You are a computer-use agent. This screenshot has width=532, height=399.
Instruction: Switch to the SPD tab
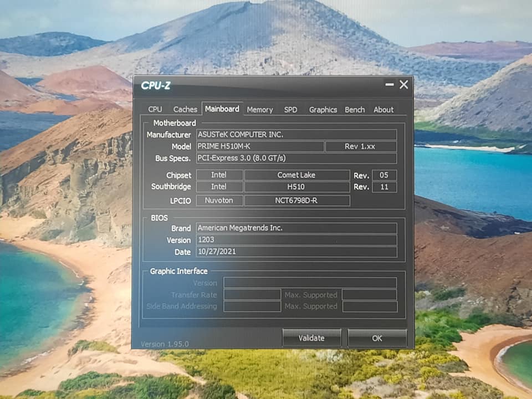pyautogui.click(x=290, y=110)
